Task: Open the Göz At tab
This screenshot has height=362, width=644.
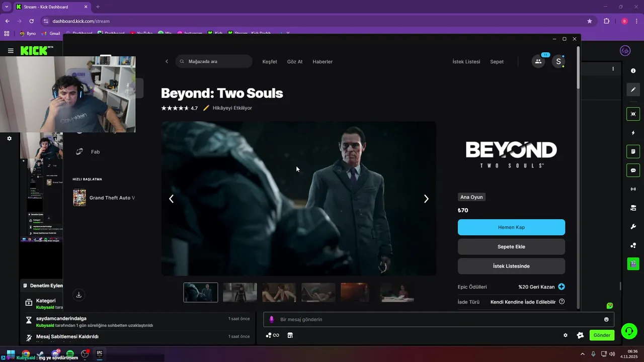Action: 295,61
